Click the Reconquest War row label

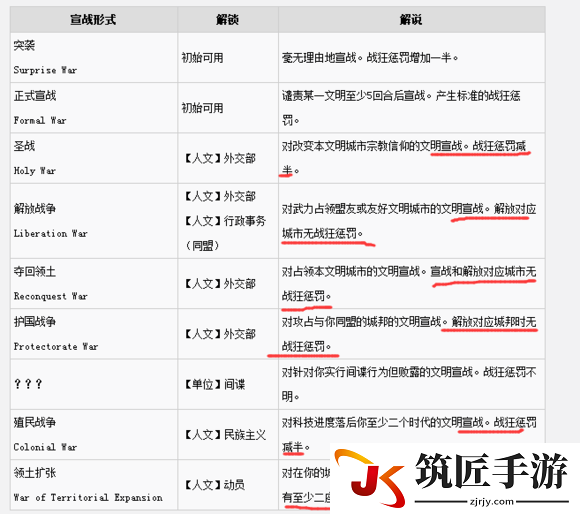click(50, 296)
